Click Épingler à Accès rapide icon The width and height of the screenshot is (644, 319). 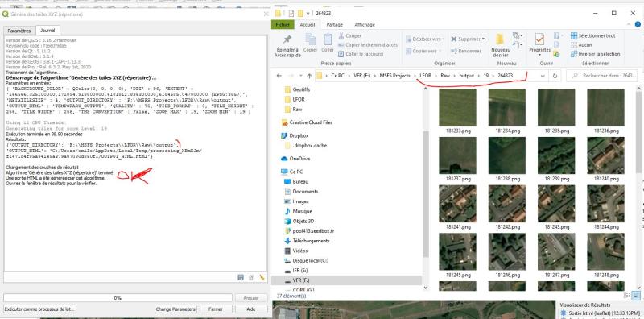287,45
